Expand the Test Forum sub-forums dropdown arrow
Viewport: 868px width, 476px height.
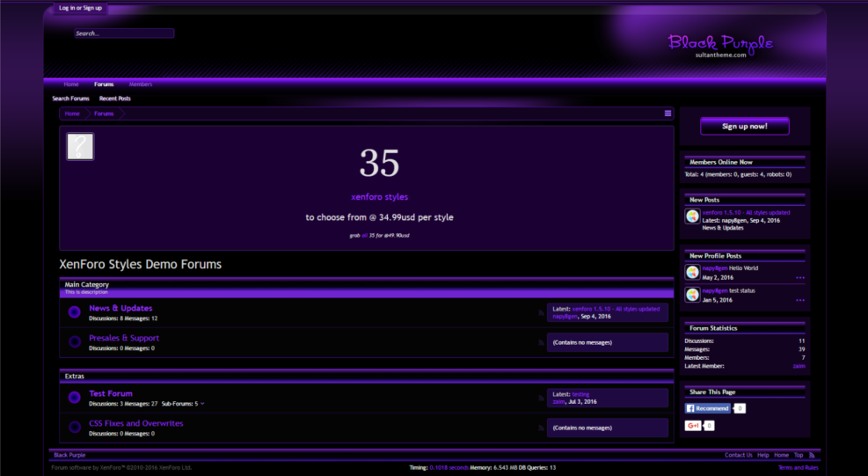point(202,404)
